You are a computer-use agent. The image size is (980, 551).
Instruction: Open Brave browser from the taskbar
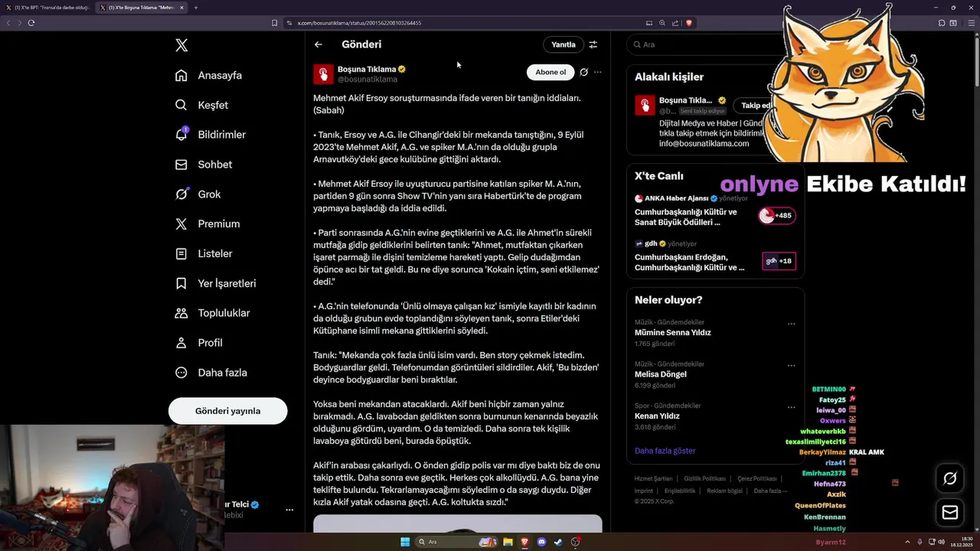pos(524,542)
